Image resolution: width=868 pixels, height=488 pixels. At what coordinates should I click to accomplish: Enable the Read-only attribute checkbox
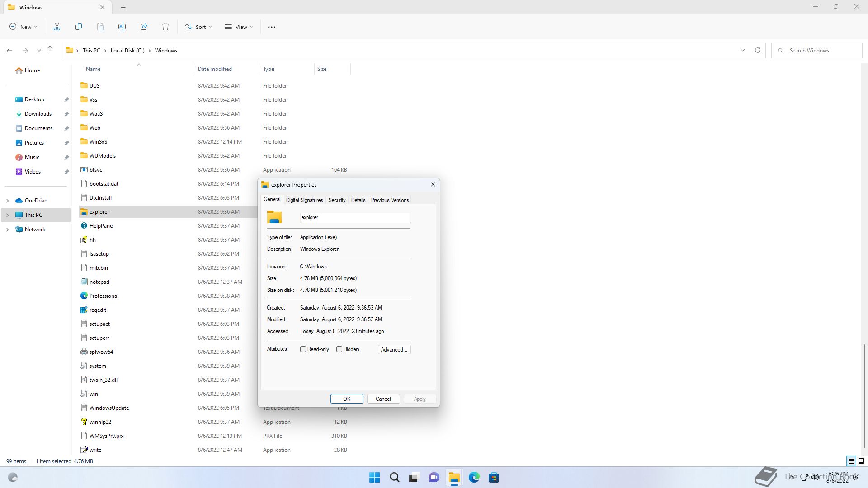[303, 349]
